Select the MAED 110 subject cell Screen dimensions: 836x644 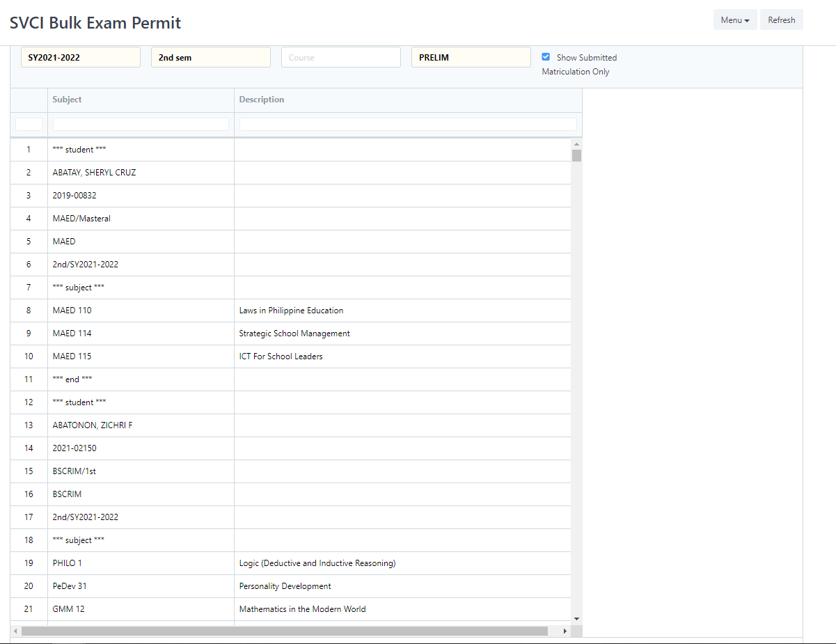pyautogui.click(x=141, y=311)
